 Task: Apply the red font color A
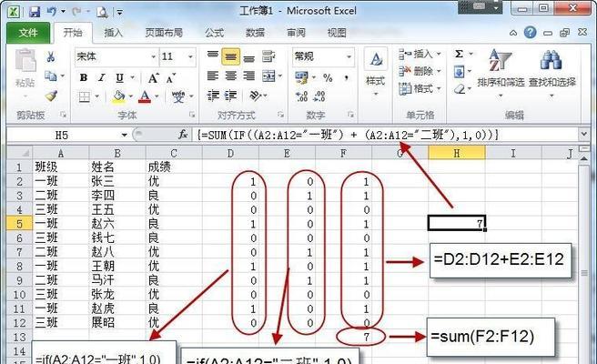click(145, 96)
